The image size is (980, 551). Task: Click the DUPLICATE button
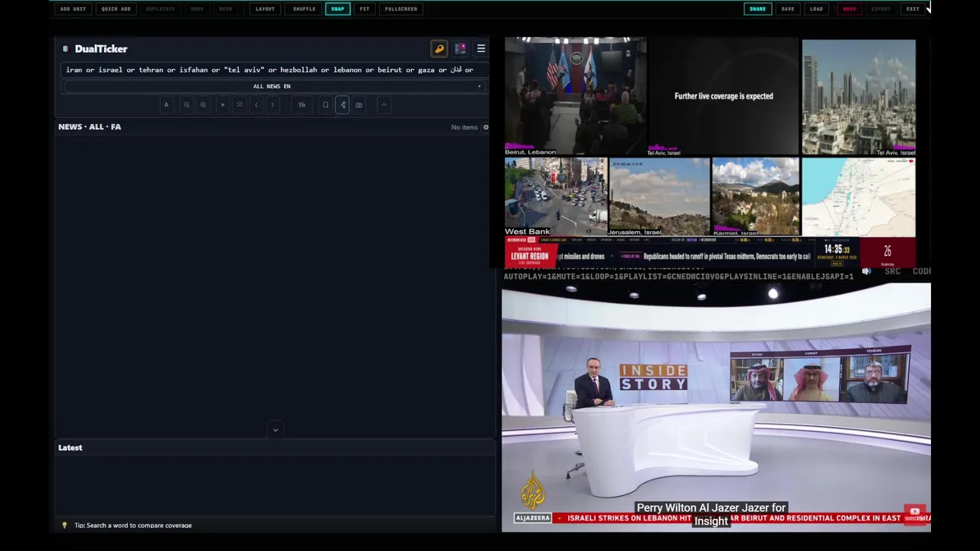[x=160, y=9]
